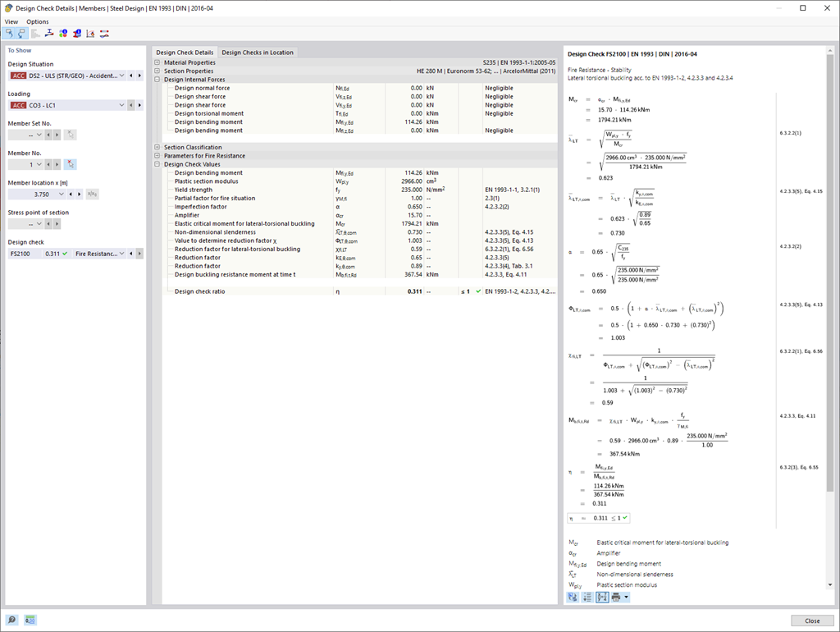Image resolution: width=840 pixels, height=632 pixels.
Task: Open the View menu
Action: [x=11, y=22]
